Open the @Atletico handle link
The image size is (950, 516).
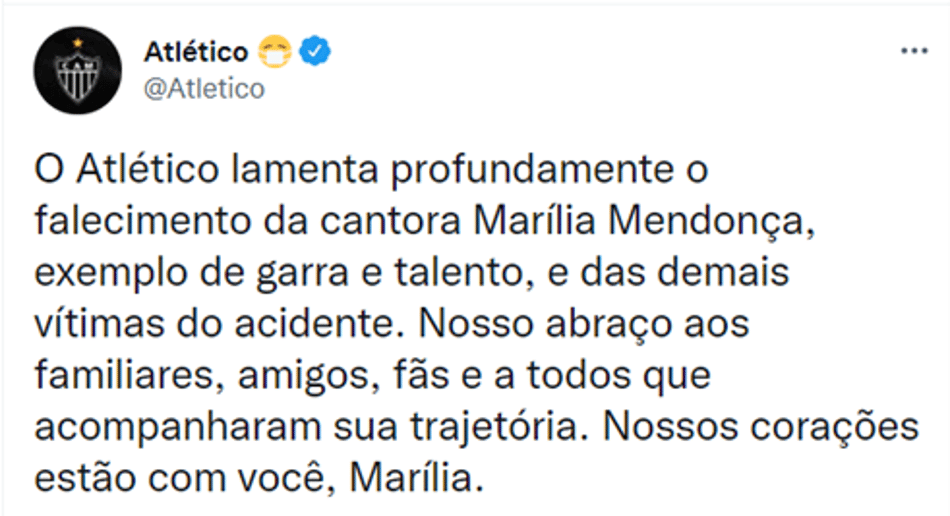pyautogui.click(x=204, y=89)
